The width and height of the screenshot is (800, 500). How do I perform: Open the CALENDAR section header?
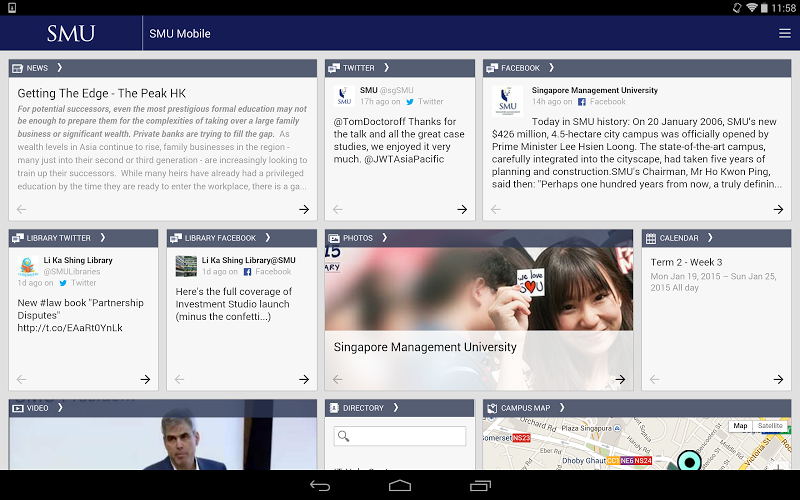[x=716, y=238]
